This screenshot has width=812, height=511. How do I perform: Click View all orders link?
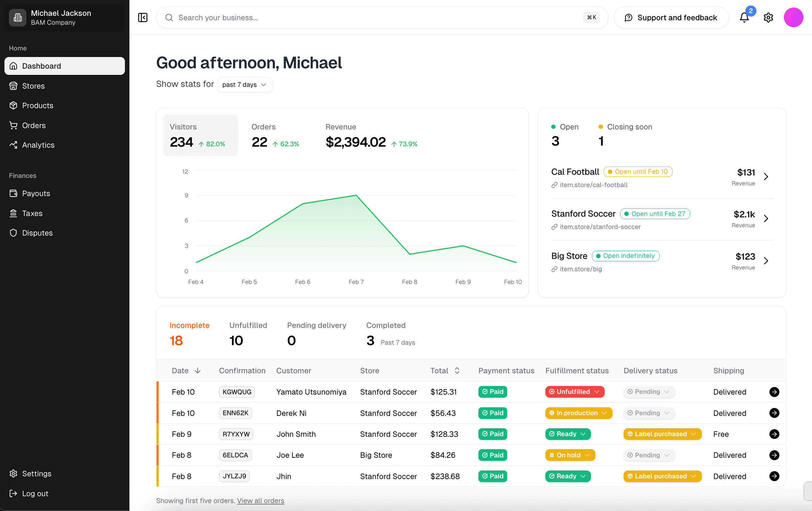click(260, 500)
